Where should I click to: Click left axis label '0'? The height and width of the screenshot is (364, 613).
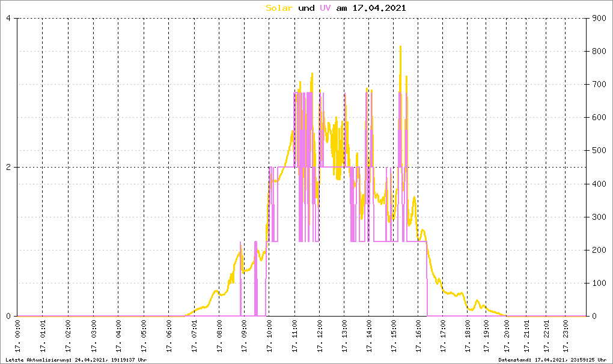8,316
